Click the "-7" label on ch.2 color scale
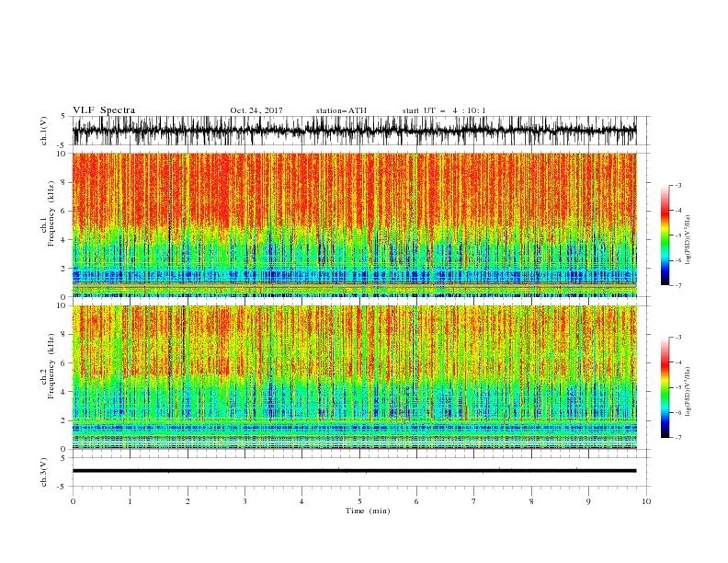 click(x=677, y=438)
